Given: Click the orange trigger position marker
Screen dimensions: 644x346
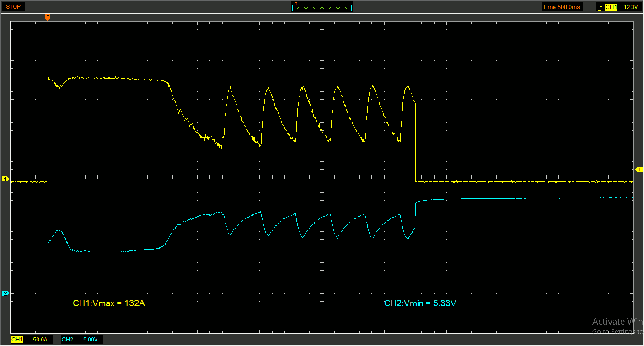Looking at the screenshot, I should [x=48, y=17].
